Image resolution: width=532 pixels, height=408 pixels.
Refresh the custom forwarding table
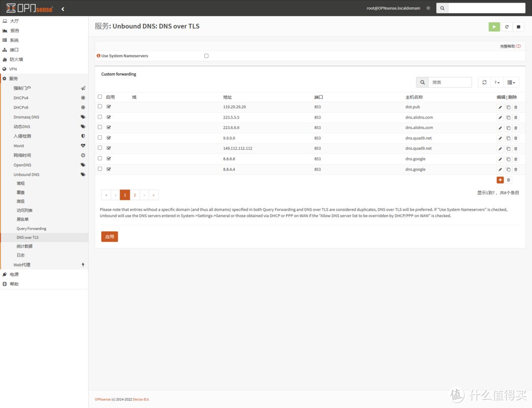click(484, 82)
